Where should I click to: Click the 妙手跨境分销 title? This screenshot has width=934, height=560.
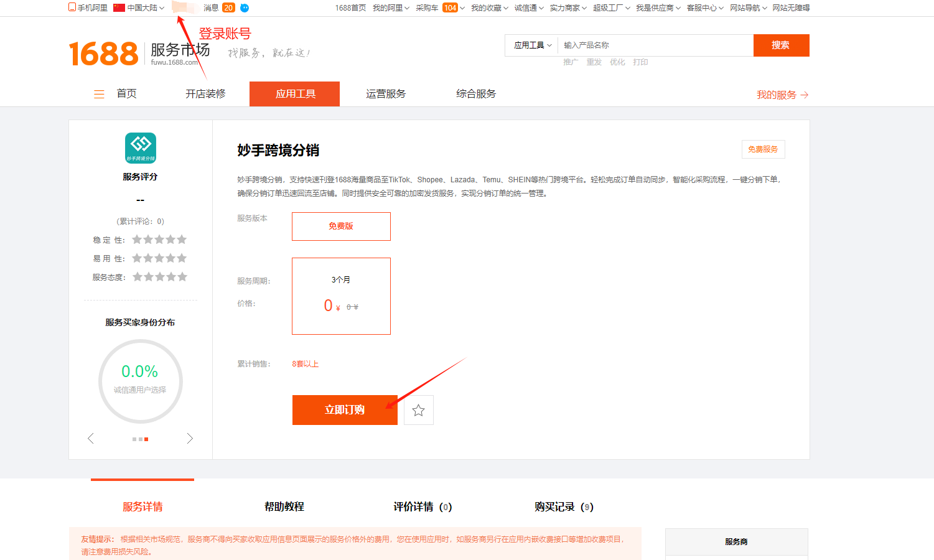tap(278, 150)
